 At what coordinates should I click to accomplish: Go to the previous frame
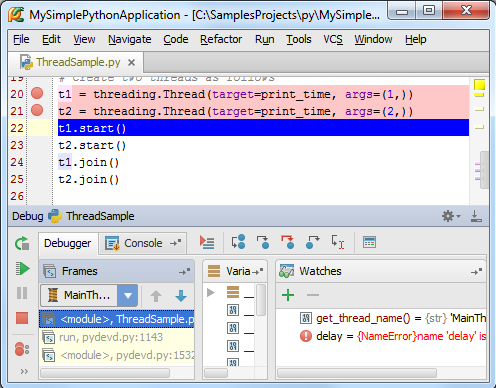click(156, 296)
